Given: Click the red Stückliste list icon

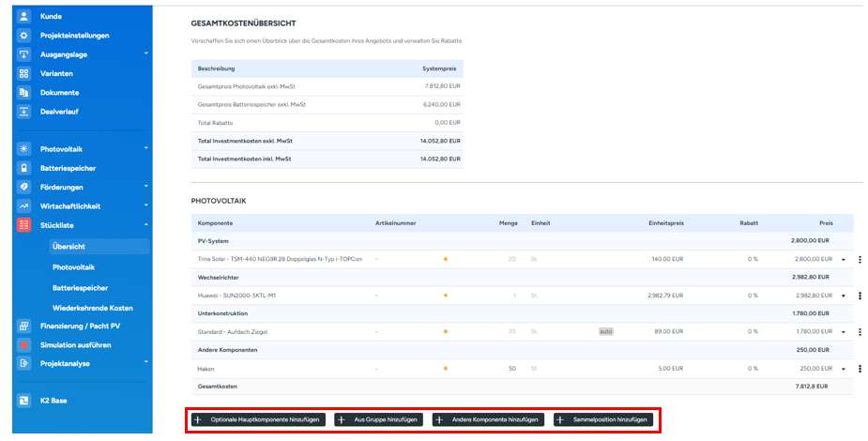Looking at the screenshot, I should pos(24,225).
